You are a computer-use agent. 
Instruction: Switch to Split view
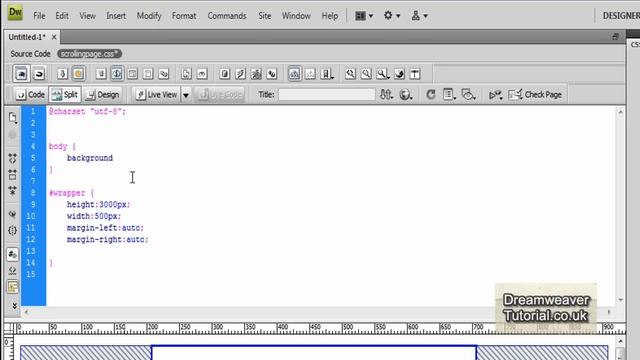pos(64,95)
